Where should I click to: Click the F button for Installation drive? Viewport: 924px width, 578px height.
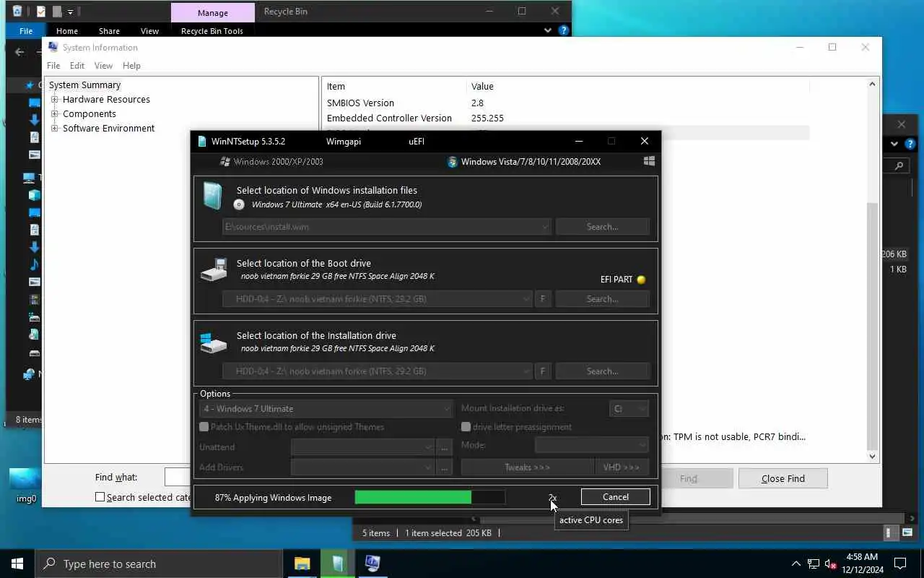click(543, 371)
